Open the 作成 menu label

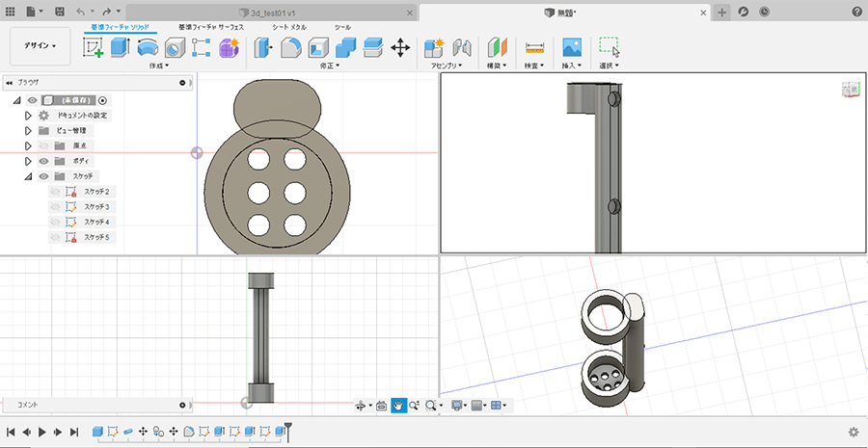coord(158,66)
